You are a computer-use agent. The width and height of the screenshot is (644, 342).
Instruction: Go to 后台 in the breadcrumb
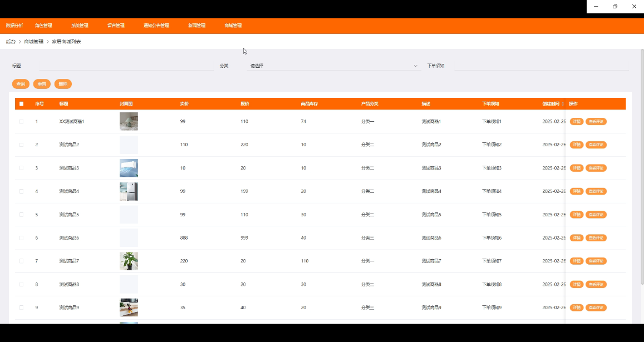(11, 42)
